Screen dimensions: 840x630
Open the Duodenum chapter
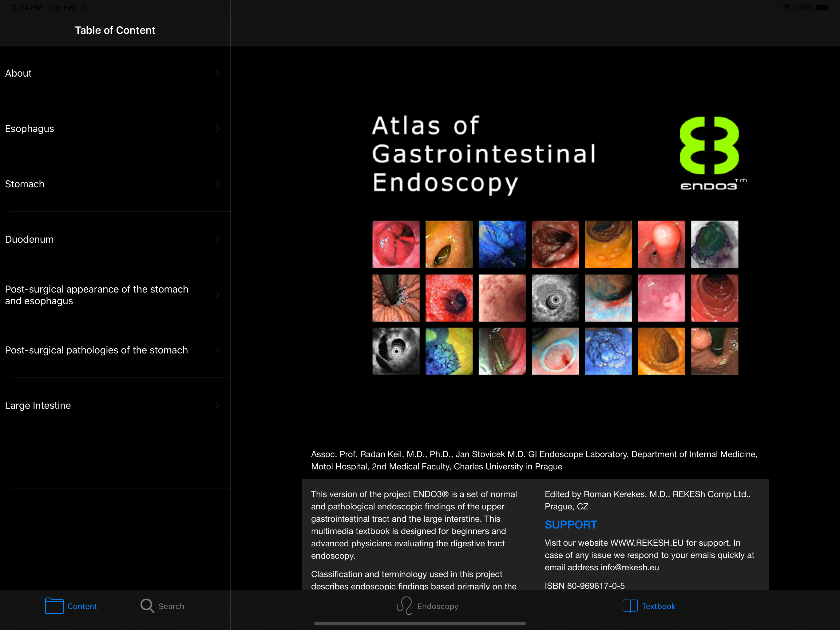[30, 239]
